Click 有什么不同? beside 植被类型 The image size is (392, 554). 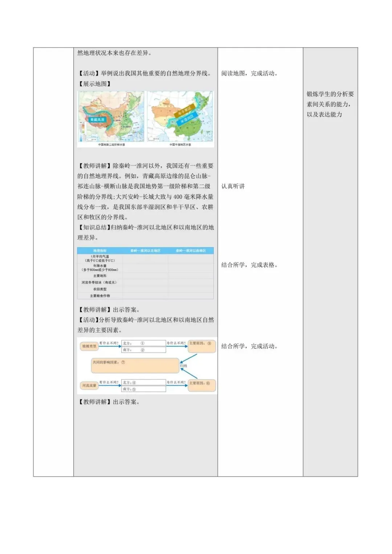[109, 343]
